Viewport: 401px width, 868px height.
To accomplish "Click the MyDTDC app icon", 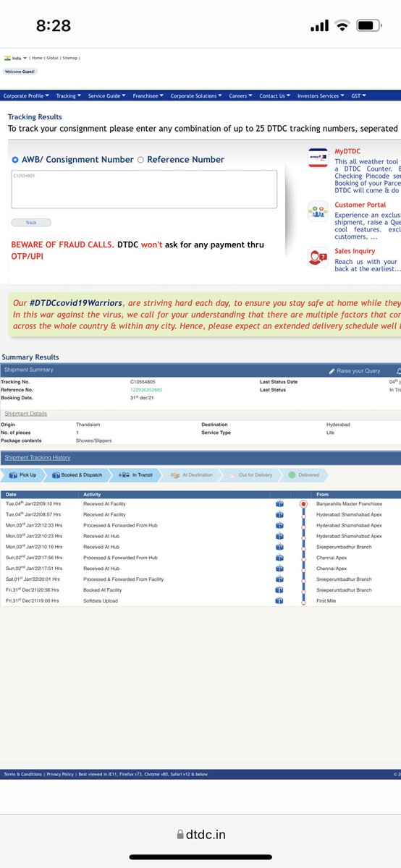I will 318,158.
